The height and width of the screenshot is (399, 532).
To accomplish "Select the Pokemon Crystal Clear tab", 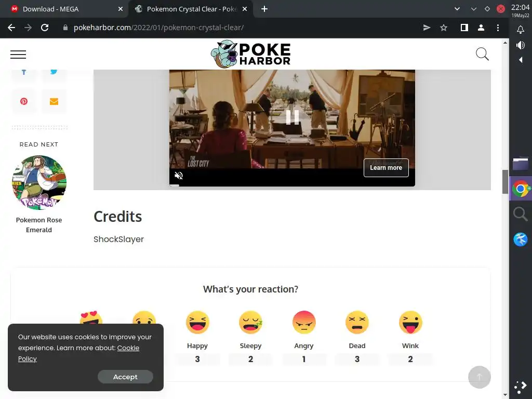I will click(192, 9).
